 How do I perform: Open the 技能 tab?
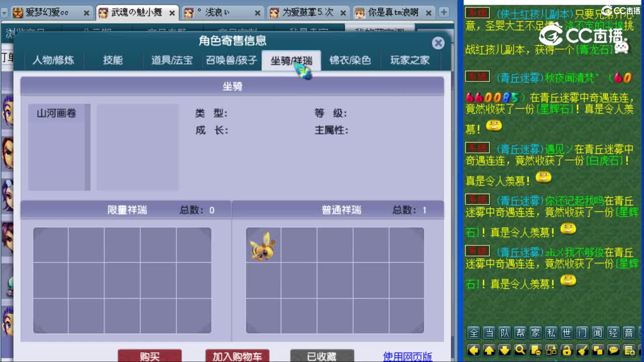point(113,60)
